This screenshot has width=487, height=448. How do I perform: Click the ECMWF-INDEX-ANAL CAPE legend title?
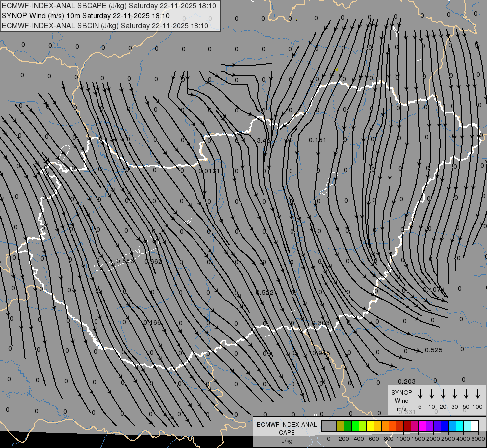tap(287, 429)
